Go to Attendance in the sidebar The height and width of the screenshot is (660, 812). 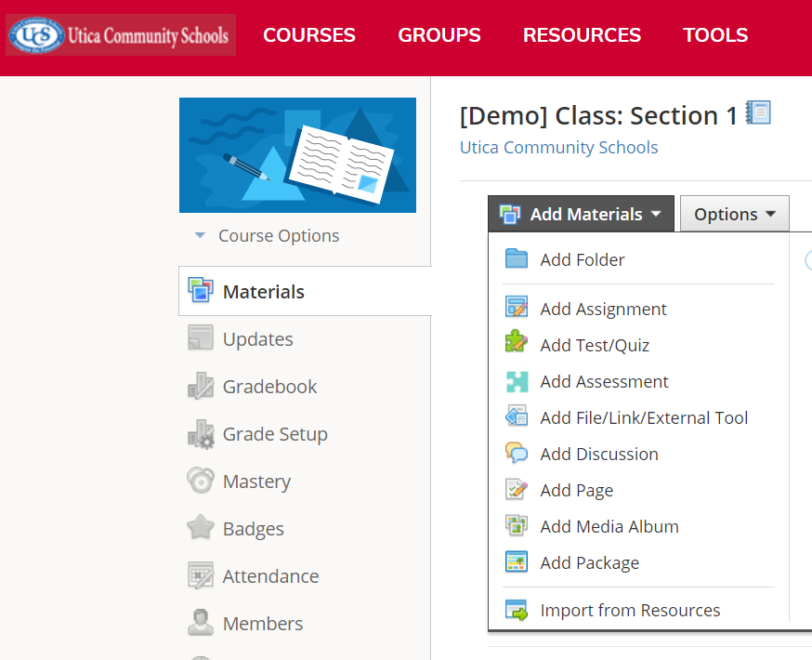pyautogui.click(x=270, y=576)
